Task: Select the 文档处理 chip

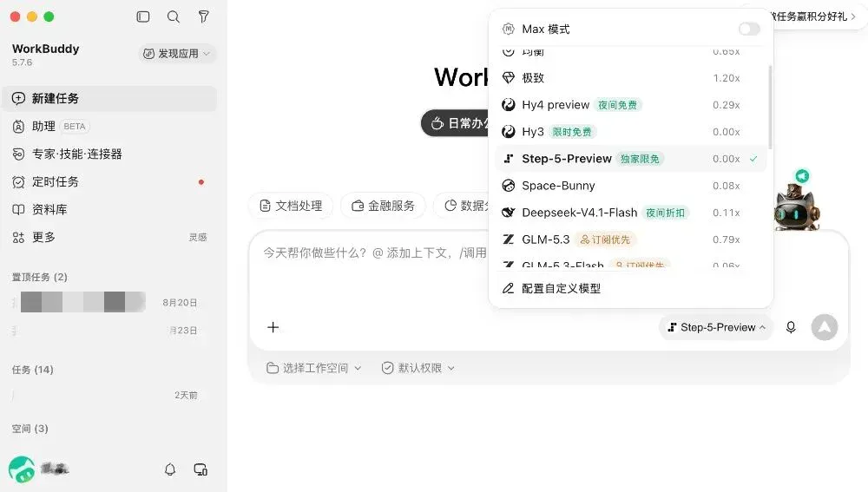Action: coord(291,206)
